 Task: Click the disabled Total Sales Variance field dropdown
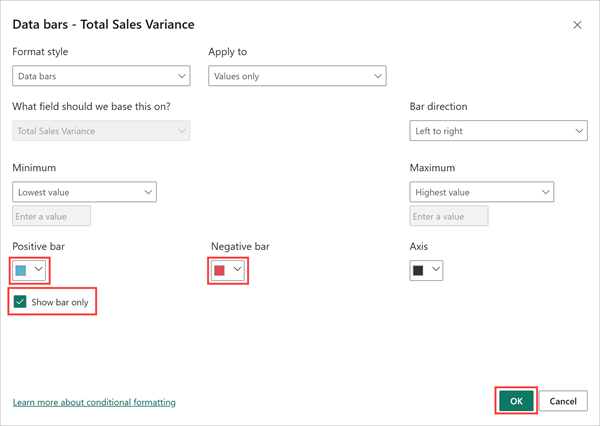(101, 131)
